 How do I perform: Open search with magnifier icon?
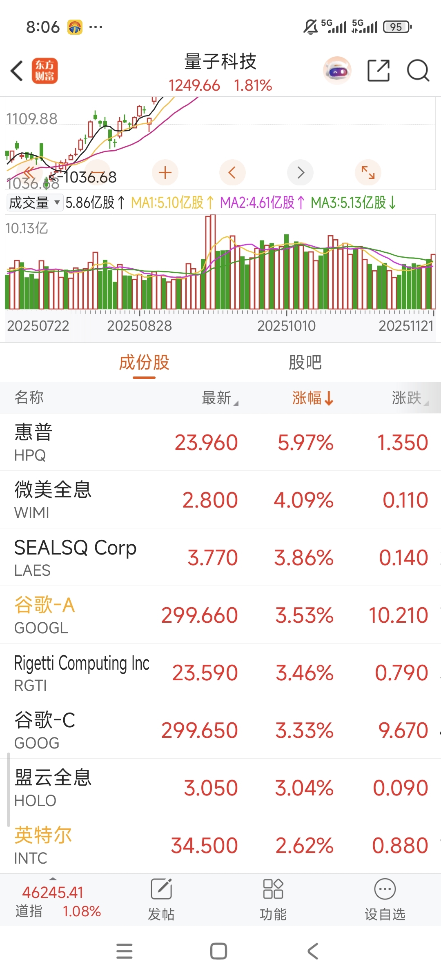tap(418, 71)
